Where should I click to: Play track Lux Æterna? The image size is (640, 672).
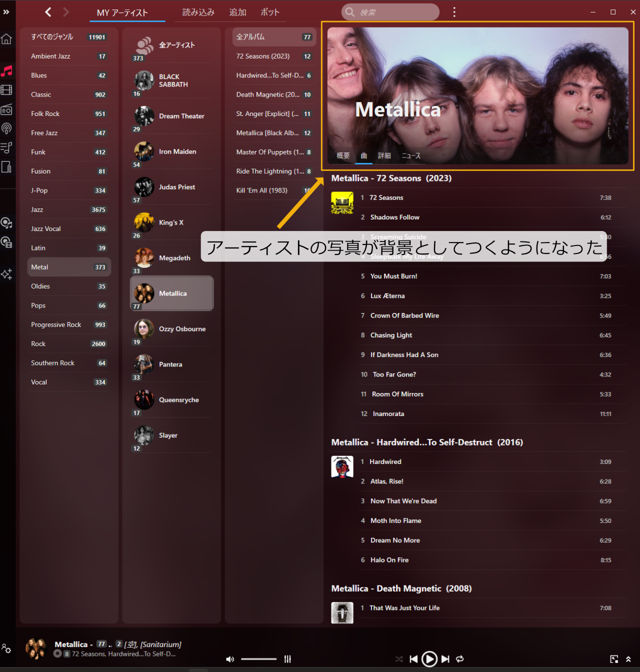(492, 296)
